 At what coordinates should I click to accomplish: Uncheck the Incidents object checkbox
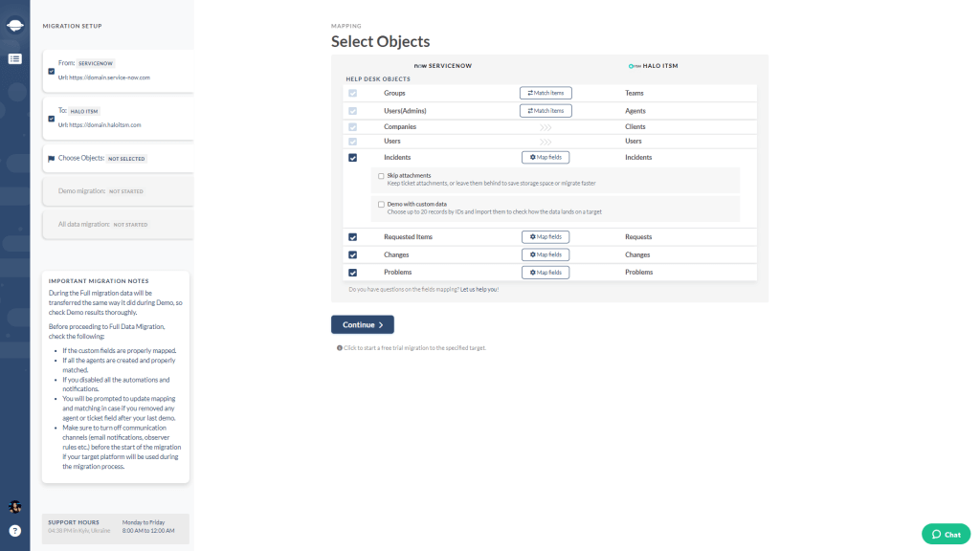(x=352, y=157)
